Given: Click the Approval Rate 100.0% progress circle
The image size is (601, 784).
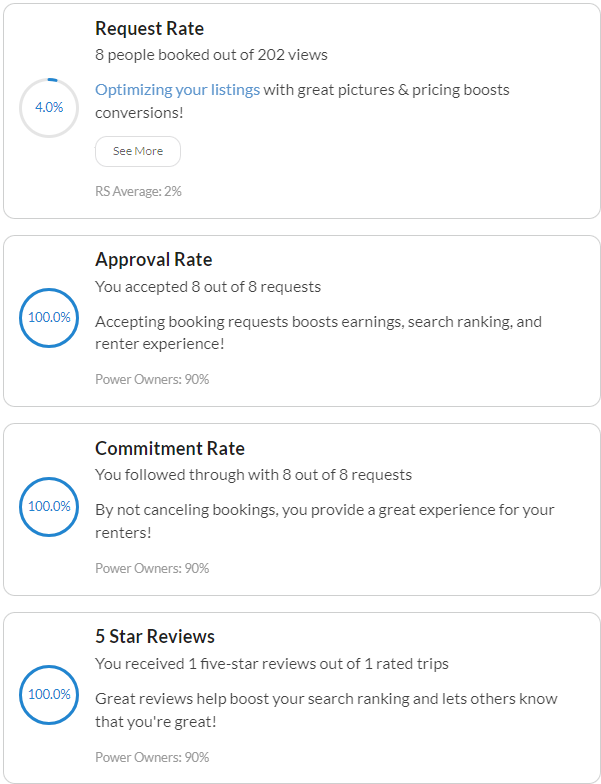Looking at the screenshot, I should coord(49,317).
